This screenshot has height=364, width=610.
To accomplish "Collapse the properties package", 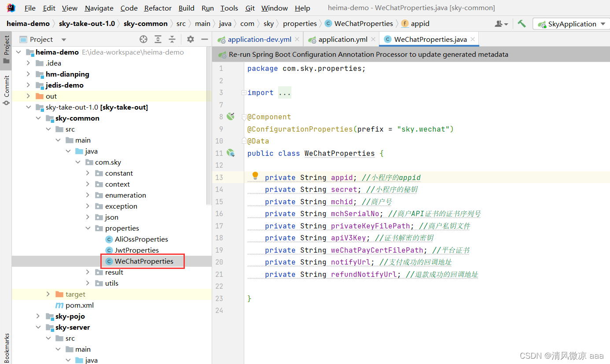I will click(88, 228).
